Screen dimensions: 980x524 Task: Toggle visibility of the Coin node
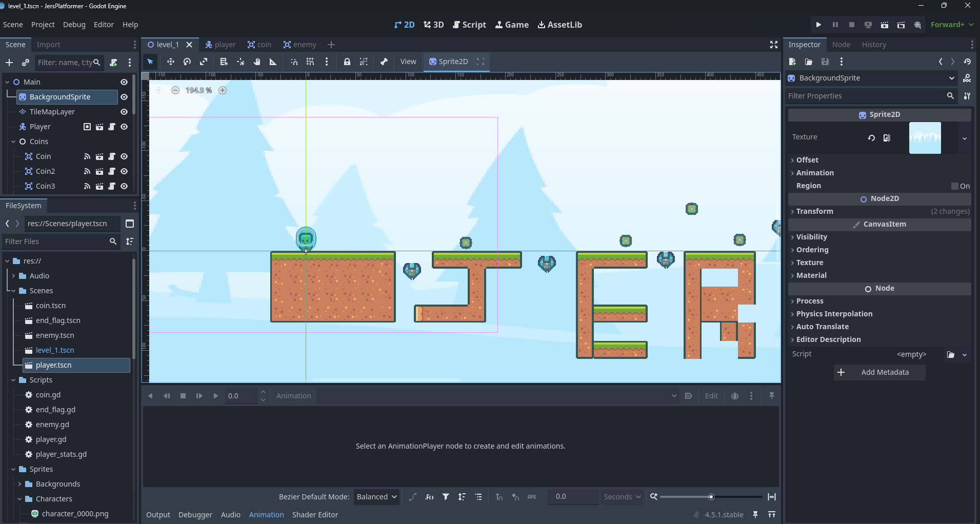click(124, 156)
